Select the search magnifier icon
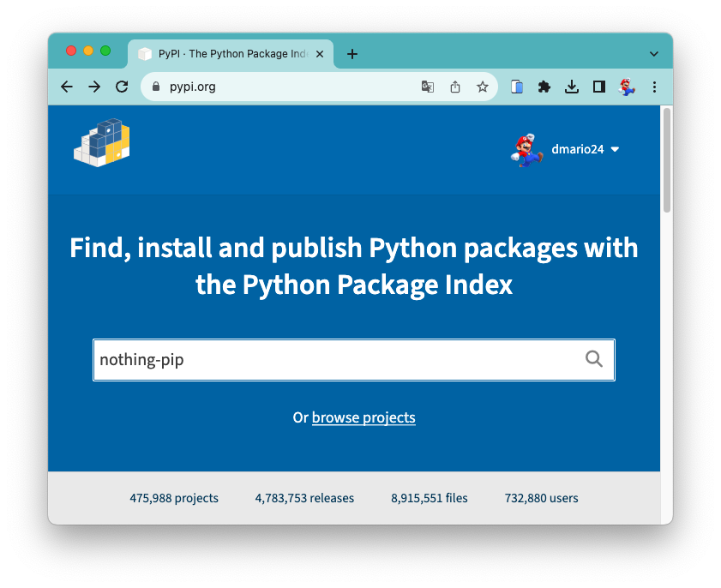The image size is (721, 588). click(594, 359)
